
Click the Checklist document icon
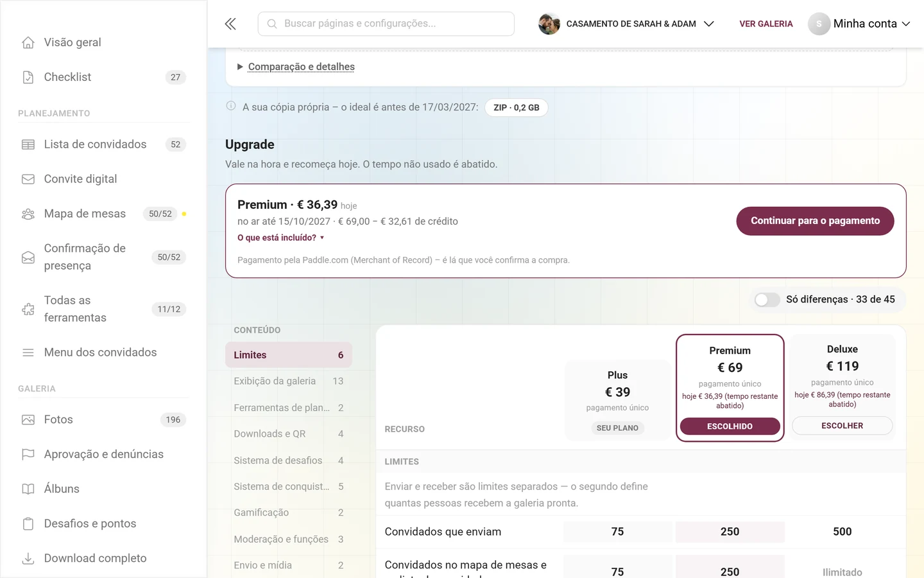(x=28, y=77)
